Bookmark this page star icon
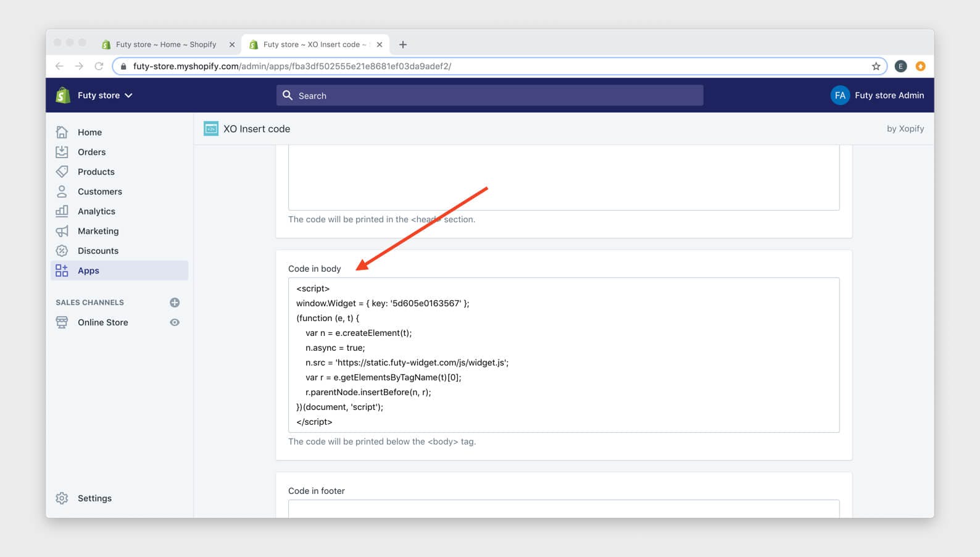 [x=876, y=66]
